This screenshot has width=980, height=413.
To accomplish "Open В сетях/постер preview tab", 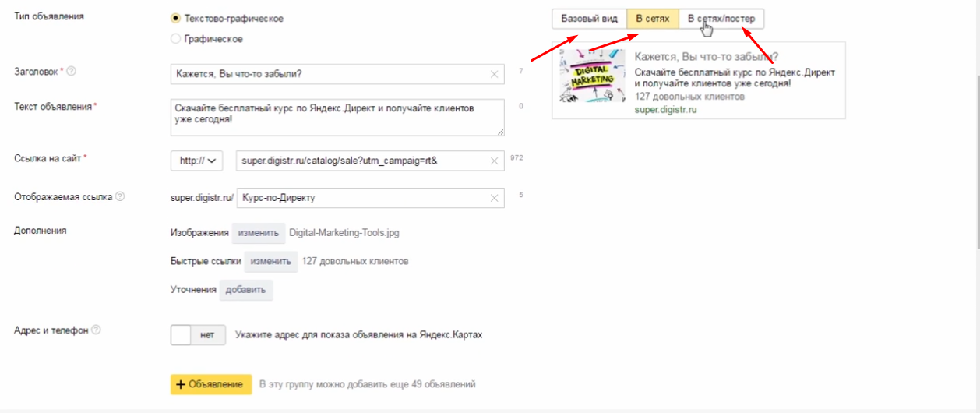I will click(x=721, y=19).
